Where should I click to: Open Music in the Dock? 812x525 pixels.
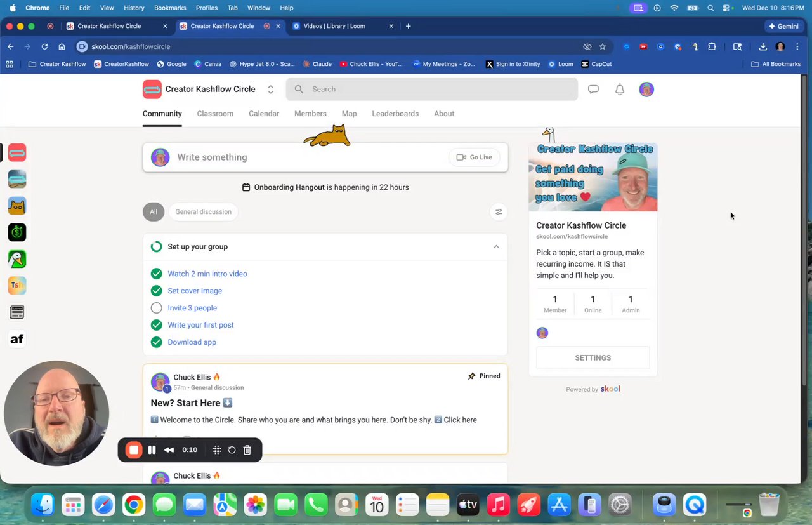coord(499,505)
